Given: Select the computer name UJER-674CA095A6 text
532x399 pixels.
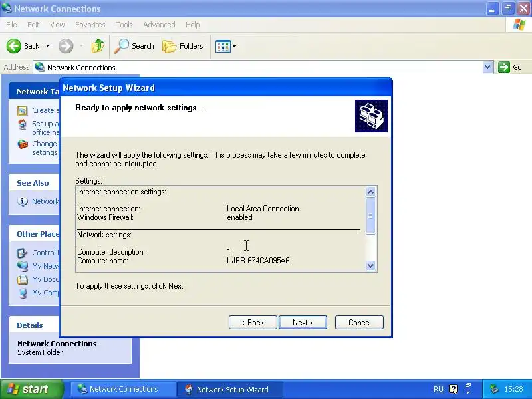Looking at the screenshot, I should [x=258, y=261].
